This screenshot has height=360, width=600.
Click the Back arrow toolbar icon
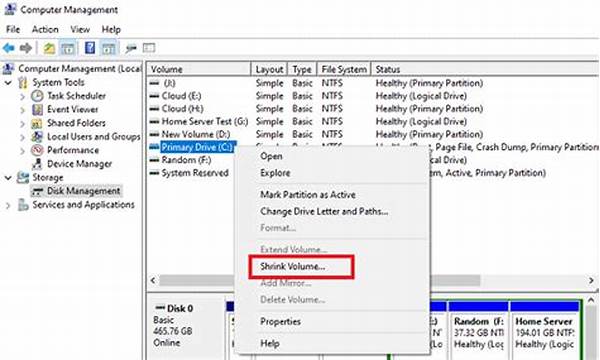[x=8, y=48]
